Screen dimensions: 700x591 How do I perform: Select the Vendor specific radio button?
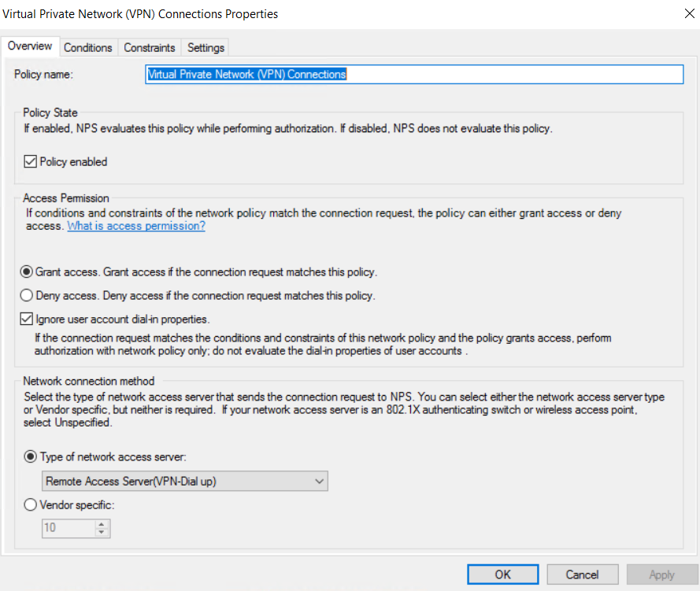31,505
